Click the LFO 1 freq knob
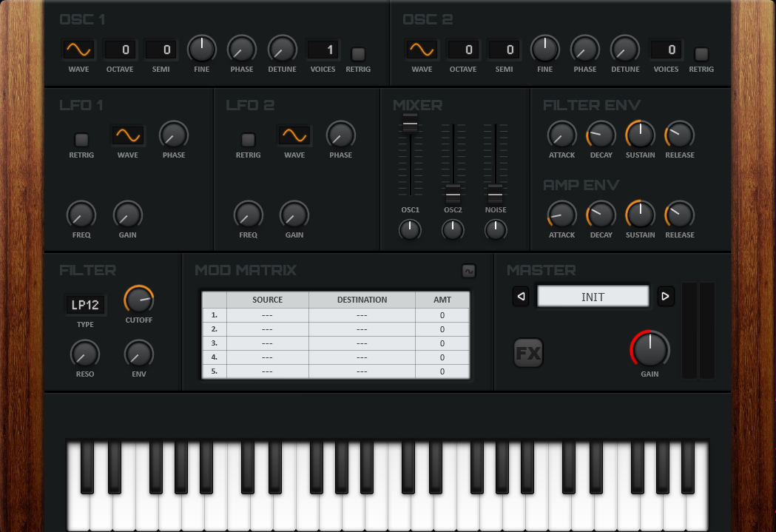This screenshot has height=532, width=776. (81, 215)
